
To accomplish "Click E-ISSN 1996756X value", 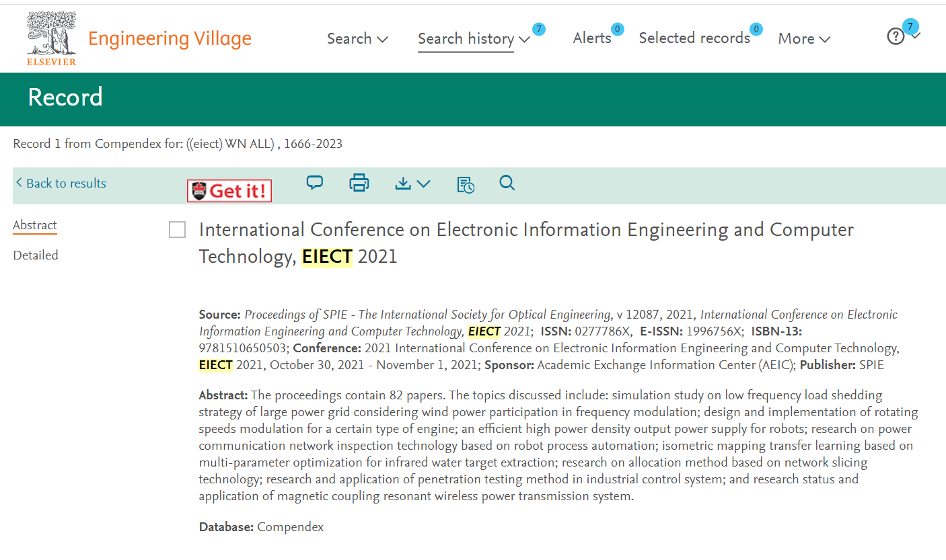I will [713, 331].
